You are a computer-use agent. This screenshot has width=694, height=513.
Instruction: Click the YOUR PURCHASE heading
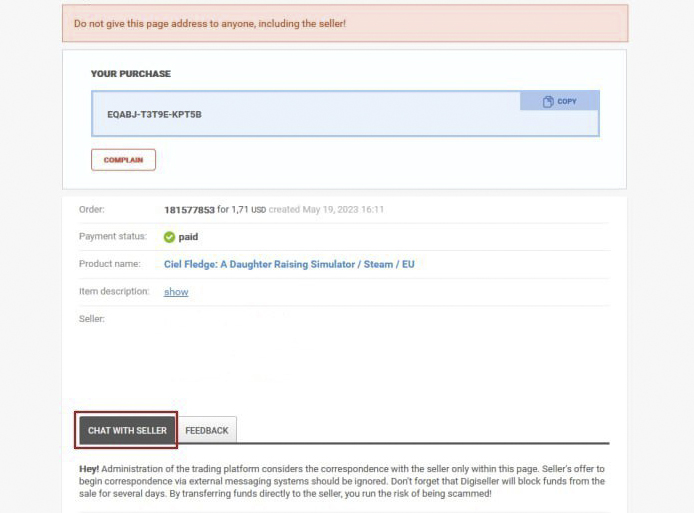coord(131,74)
